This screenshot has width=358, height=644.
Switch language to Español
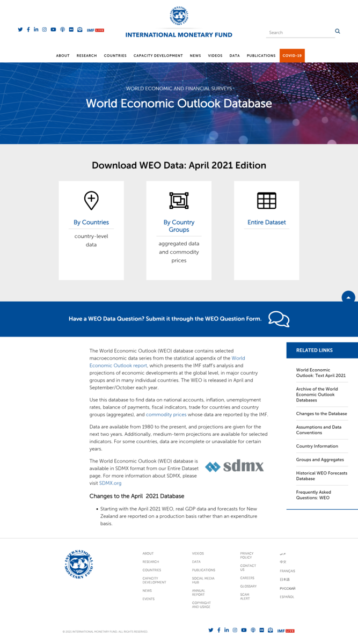click(287, 597)
